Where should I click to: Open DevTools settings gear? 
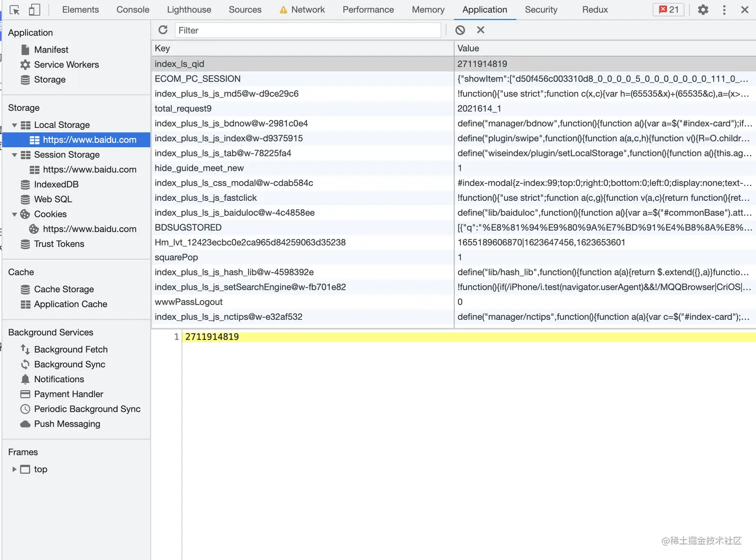tap(703, 9)
